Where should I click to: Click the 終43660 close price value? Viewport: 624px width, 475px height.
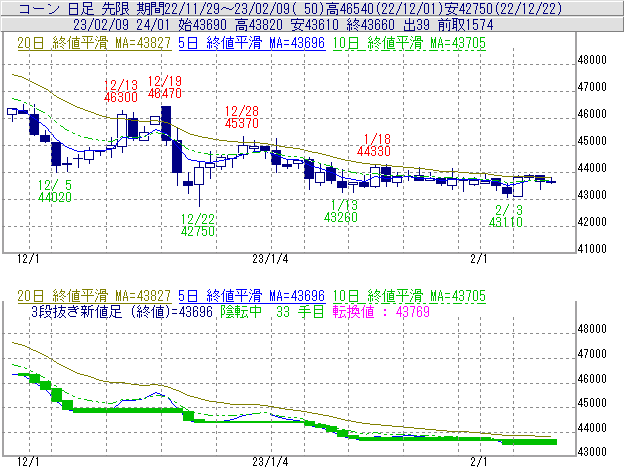pos(370,25)
